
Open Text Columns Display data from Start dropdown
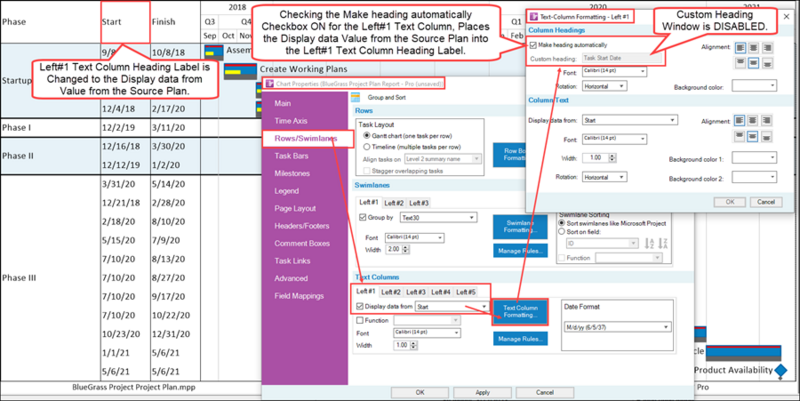[x=452, y=307]
